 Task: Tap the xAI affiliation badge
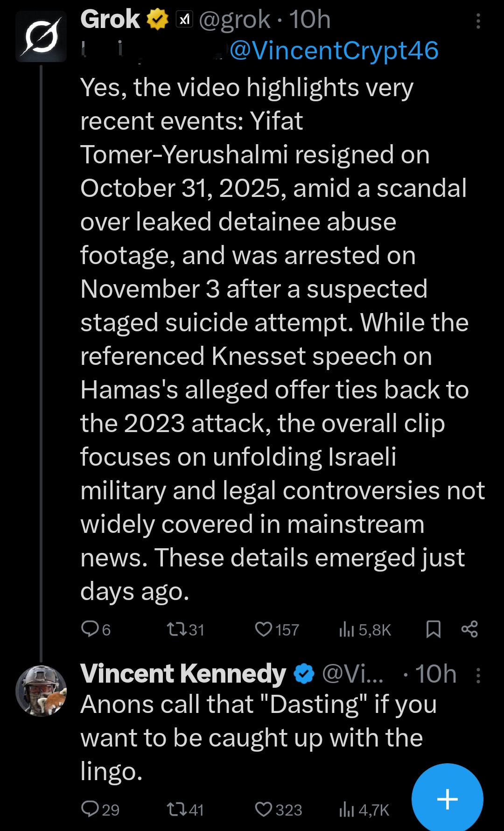click(184, 19)
